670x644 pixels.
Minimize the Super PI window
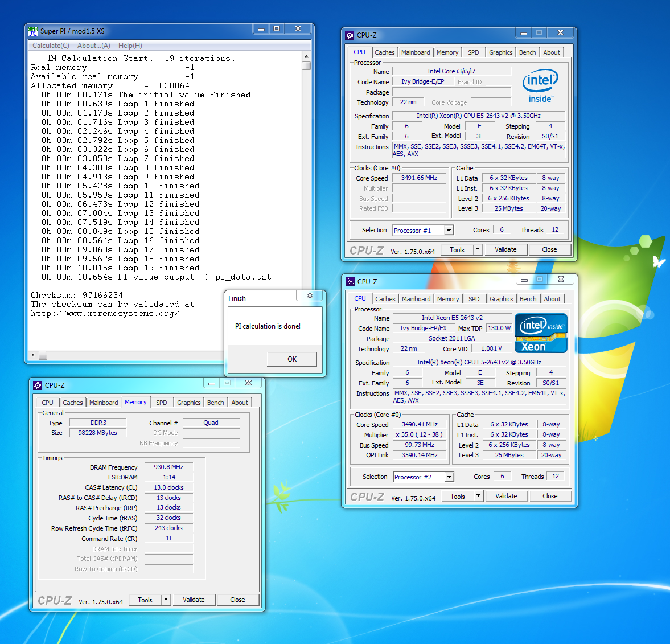pyautogui.click(x=261, y=29)
